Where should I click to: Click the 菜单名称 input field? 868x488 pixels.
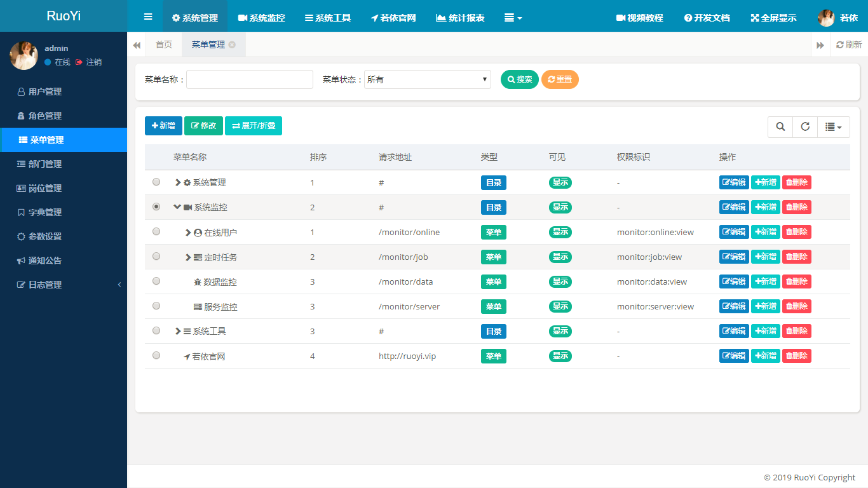tap(249, 79)
